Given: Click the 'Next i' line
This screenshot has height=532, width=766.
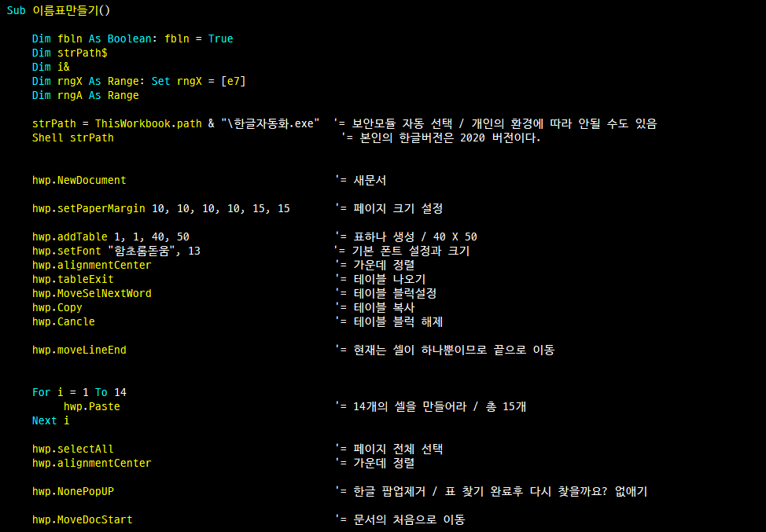Looking at the screenshot, I should click(x=51, y=420).
